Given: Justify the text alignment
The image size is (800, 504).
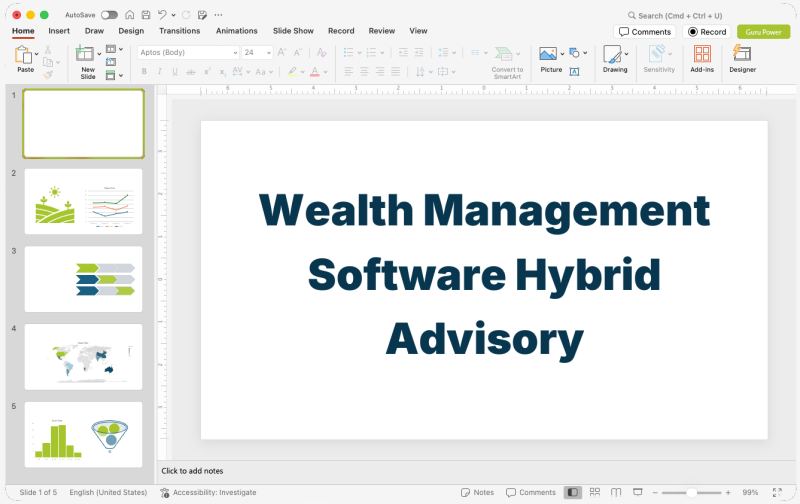Looking at the screenshot, I should (395, 71).
